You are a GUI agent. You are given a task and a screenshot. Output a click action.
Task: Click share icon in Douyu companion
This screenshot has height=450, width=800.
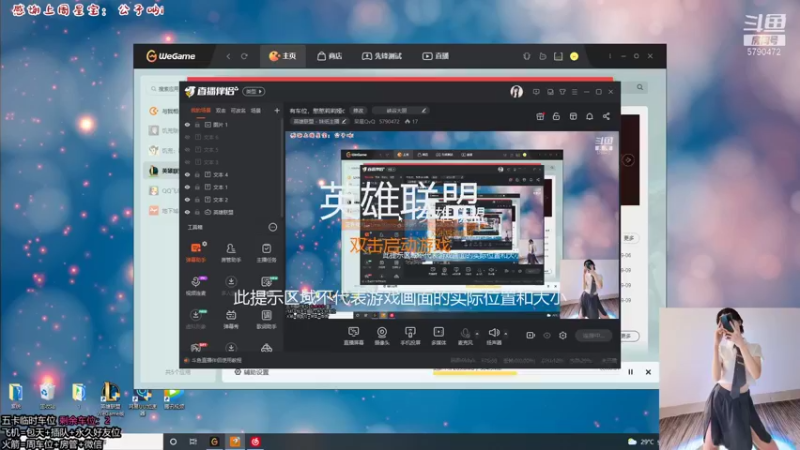[606, 116]
